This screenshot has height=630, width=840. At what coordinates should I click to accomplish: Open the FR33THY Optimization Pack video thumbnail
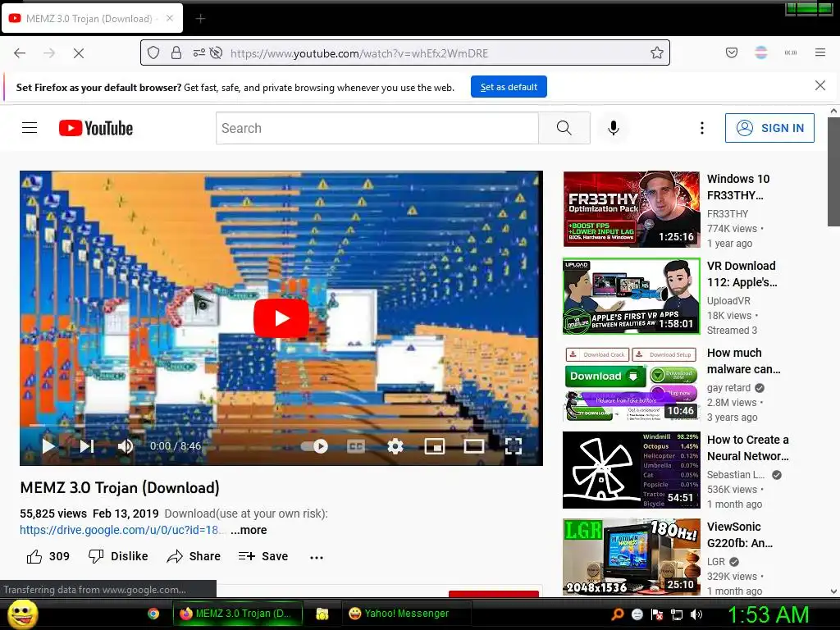pyautogui.click(x=631, y=209)
